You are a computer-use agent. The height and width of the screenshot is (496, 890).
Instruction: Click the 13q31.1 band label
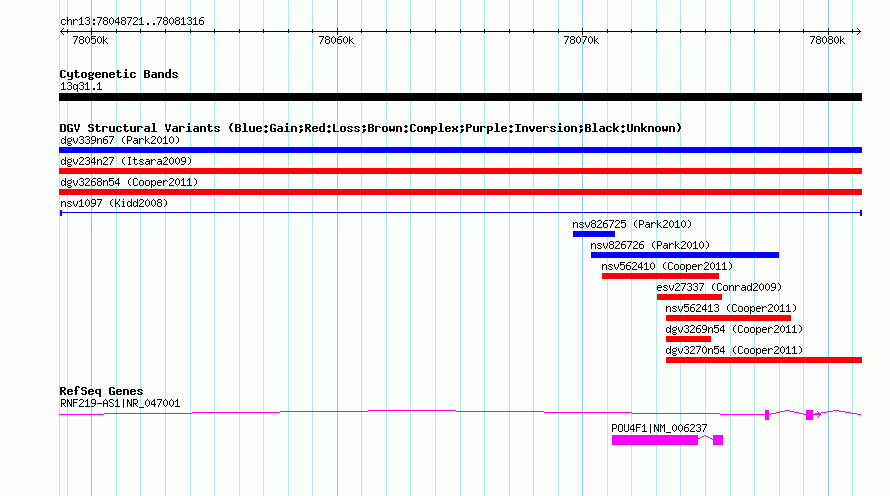[x=81, y=86]
